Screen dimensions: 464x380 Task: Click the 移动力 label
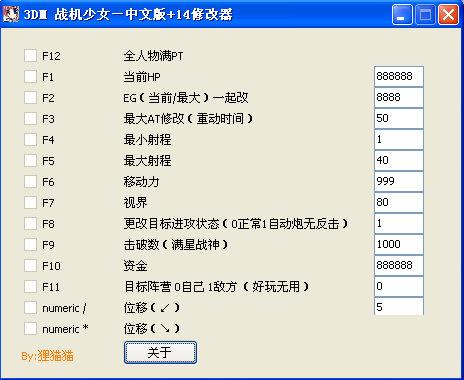pyautogui.click(x=141, y=182)
